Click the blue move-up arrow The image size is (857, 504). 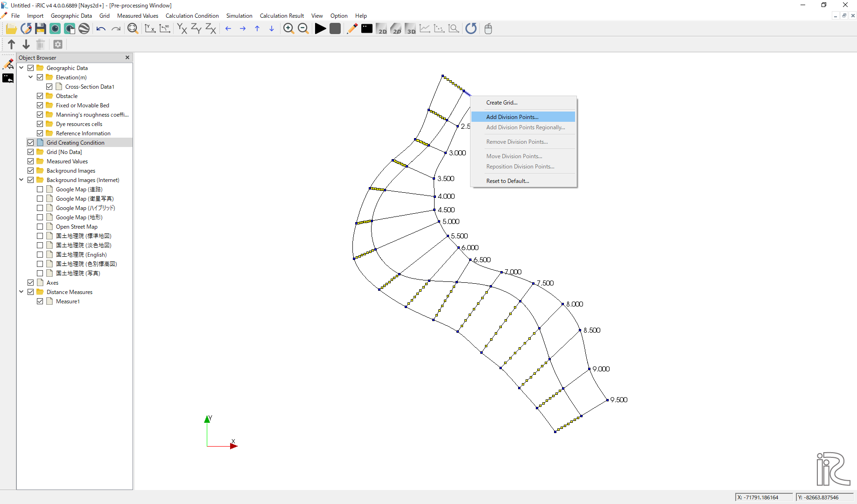point(257,29)
